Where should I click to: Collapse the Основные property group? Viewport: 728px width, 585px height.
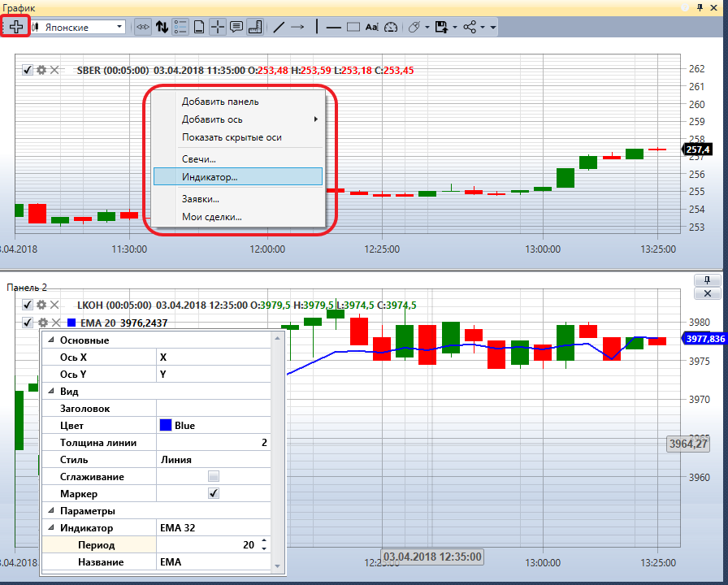pyautogui.click(x=51, y=340)
